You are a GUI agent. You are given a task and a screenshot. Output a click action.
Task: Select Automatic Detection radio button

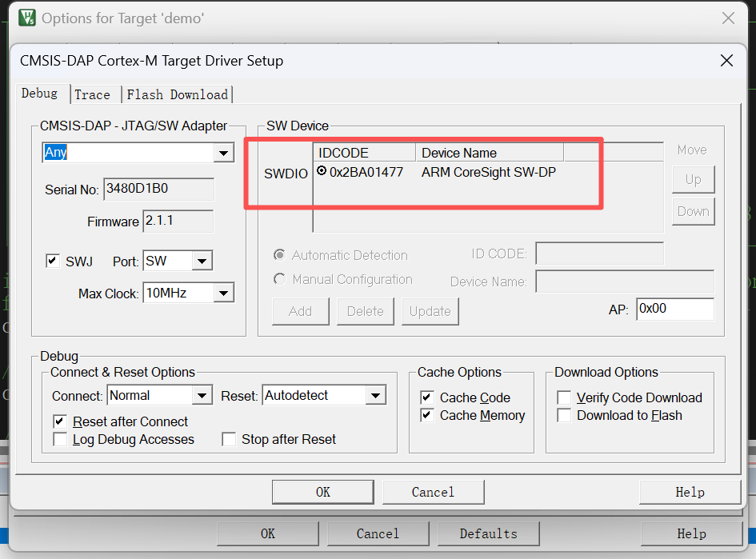tap(279, 254)
